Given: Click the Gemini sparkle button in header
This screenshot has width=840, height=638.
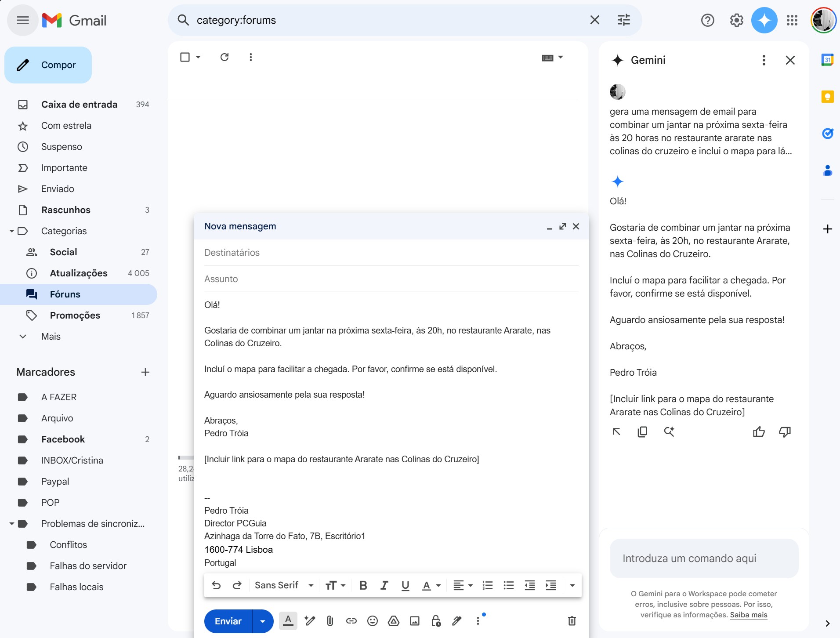Looking at the screenshot, I should tap(764, 20).
